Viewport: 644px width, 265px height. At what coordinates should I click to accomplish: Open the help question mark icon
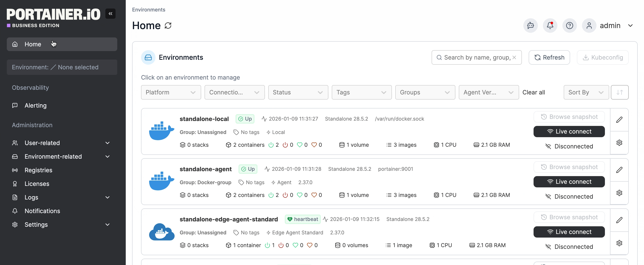point(569,26)
